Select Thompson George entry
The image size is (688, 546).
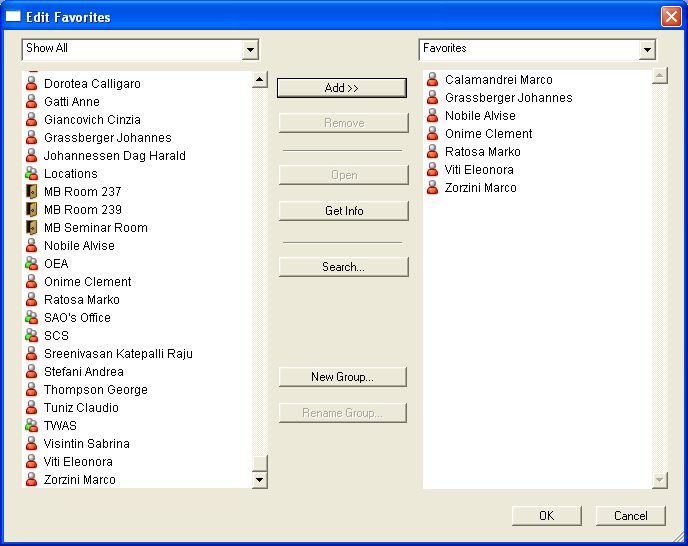coord(96,389)
